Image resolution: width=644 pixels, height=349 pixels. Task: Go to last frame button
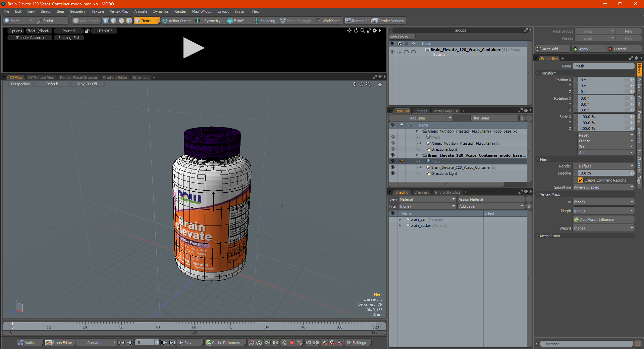[172, 343]
